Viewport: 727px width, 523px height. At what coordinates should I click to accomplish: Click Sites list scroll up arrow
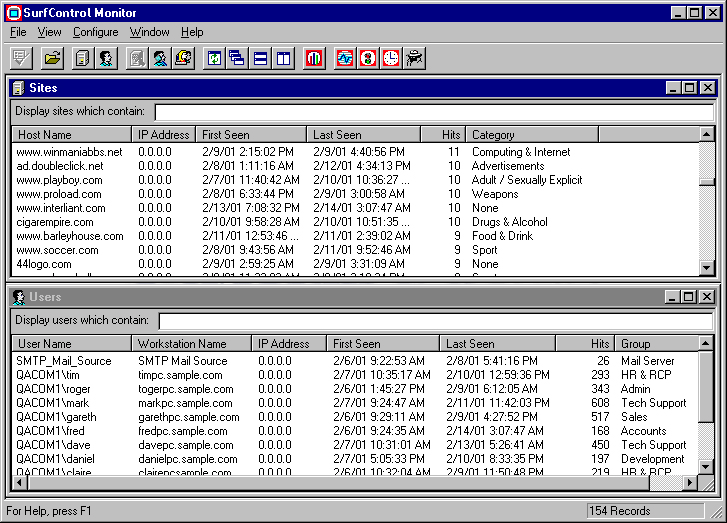pos(706,134)
